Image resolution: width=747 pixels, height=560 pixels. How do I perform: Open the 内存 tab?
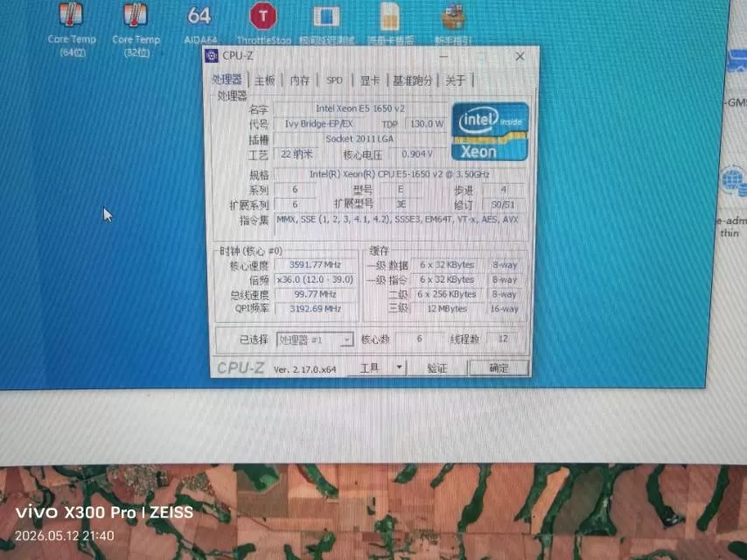[x=300, y=80]
